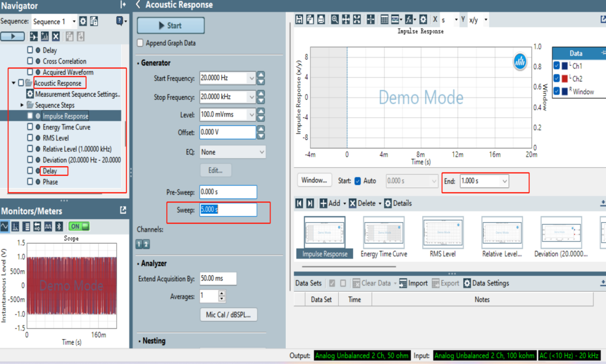Open the digital signal monitor icon

pos(48,227)
